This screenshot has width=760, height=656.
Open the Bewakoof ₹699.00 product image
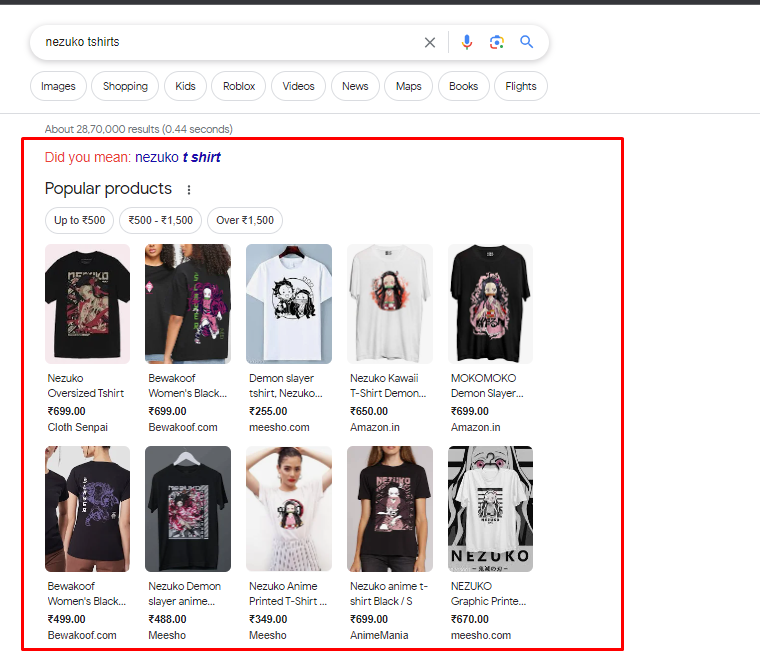point(188,304)
